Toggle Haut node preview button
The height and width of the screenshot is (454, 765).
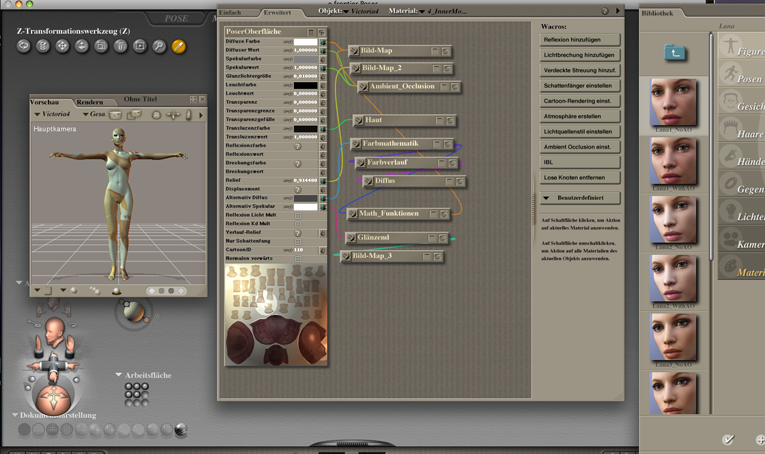point(450,120)
